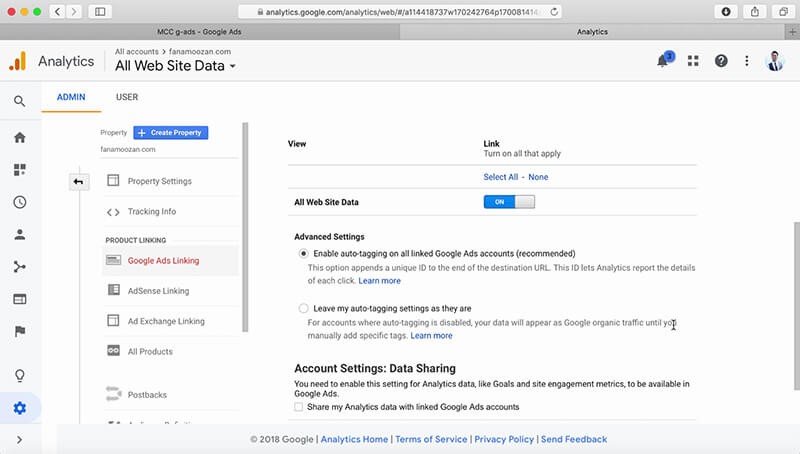Open All Web Site Data view dropdown
The width and height of the screenshot is (800, 454).
click(175, 66)
